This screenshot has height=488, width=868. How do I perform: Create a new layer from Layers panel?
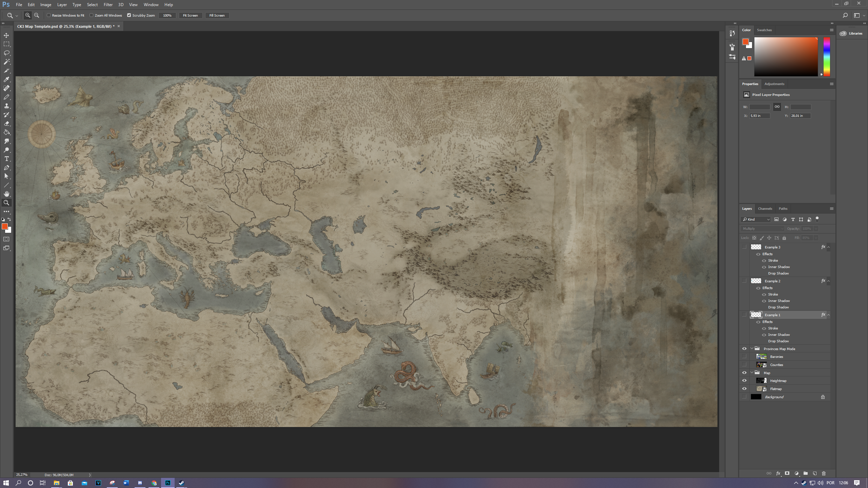(x=814, y=473)
